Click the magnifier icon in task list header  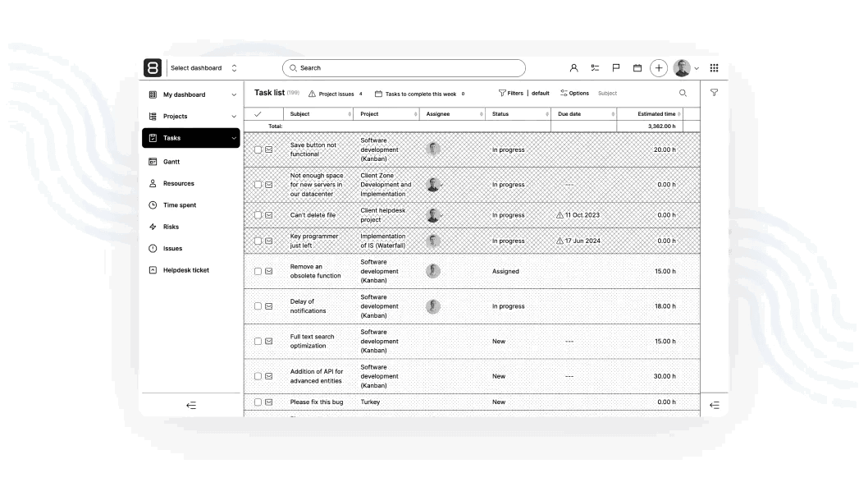[x=683, y=93]
